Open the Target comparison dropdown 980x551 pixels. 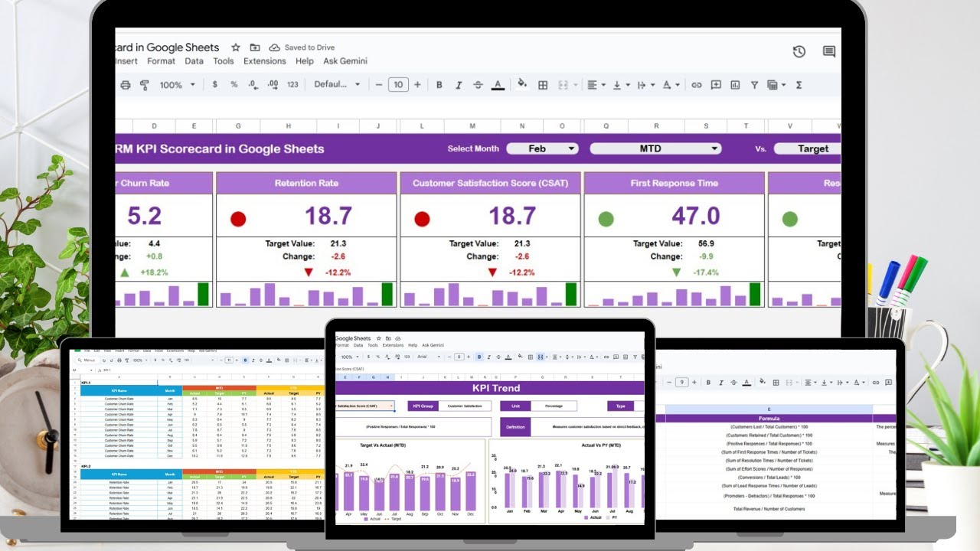807,148
